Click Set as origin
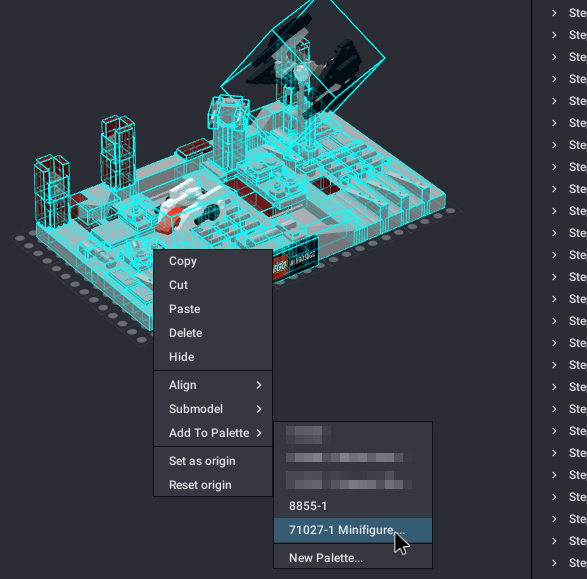Image resolution: width=587 pixels, height=579 pixels. (x=213, y=461)
